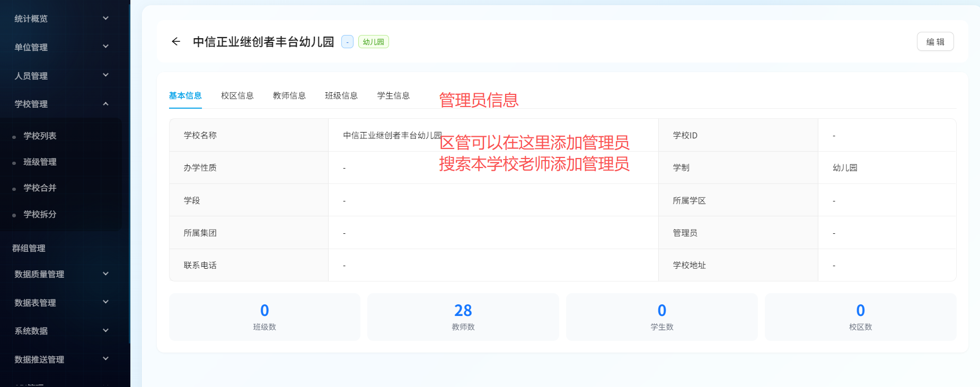The width and height of the screenshot is (980, 387).
Task: Switch to the 校区信息 tab
Action: click(237, 95)
